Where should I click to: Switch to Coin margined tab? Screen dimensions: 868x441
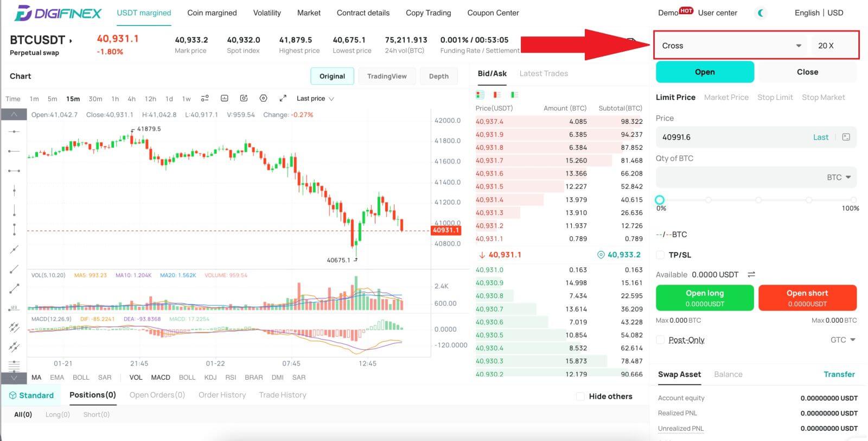point(212,13)
